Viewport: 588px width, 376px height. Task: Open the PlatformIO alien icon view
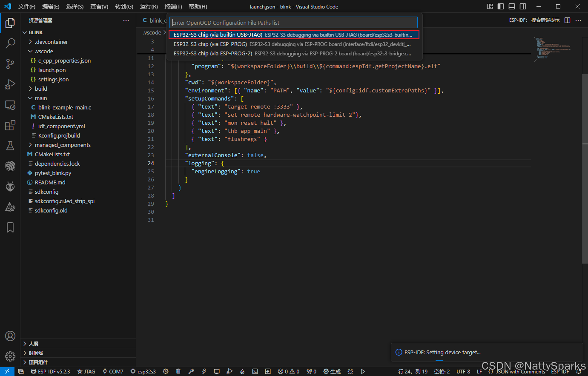(x=10, y=187)
